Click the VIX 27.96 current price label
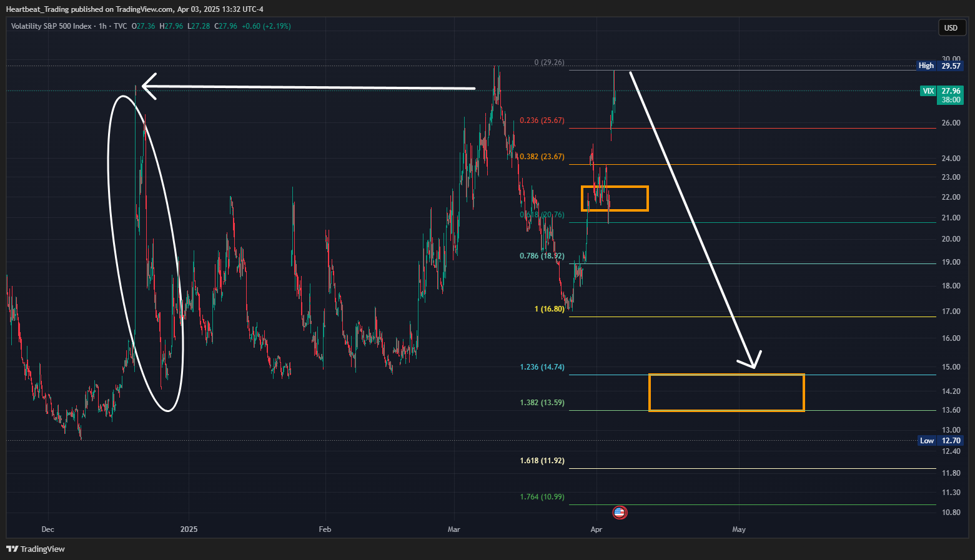This screenshot has width=975, height=560. pos(942,95)
